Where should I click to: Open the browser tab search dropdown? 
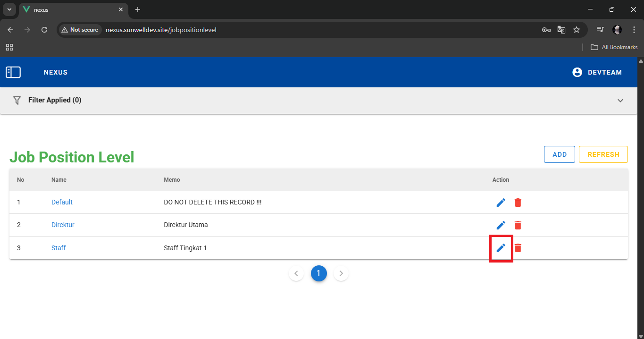[x=9, y=9]
